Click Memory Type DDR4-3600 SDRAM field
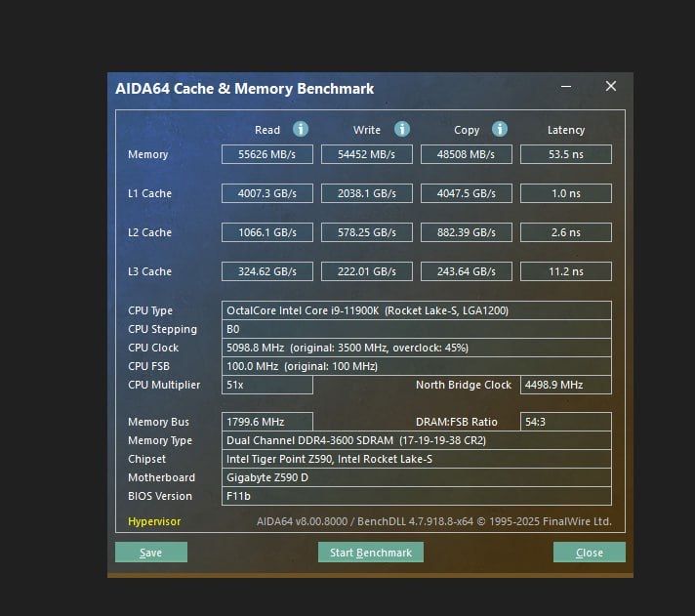The height and width of the screenshot is (616, 695). pos(417,440)
